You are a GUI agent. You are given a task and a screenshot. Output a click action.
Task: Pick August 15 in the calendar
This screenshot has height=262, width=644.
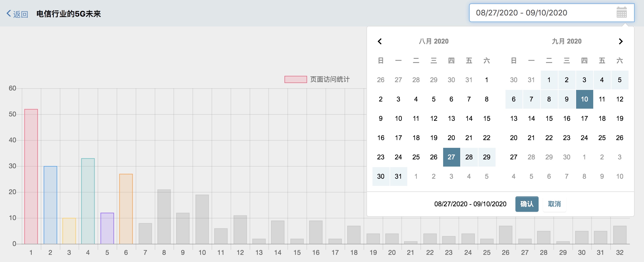pos(487,119)
